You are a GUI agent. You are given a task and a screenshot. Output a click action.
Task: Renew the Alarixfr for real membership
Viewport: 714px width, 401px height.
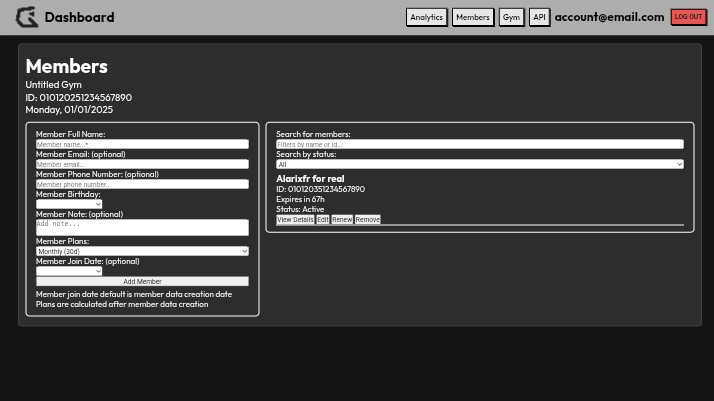click(x=342, y=219)
